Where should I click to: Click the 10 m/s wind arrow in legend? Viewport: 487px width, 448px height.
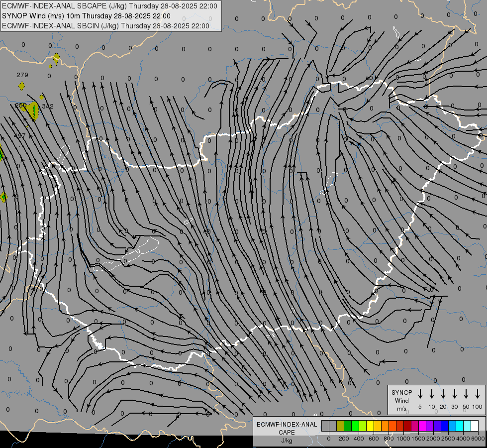431,394
